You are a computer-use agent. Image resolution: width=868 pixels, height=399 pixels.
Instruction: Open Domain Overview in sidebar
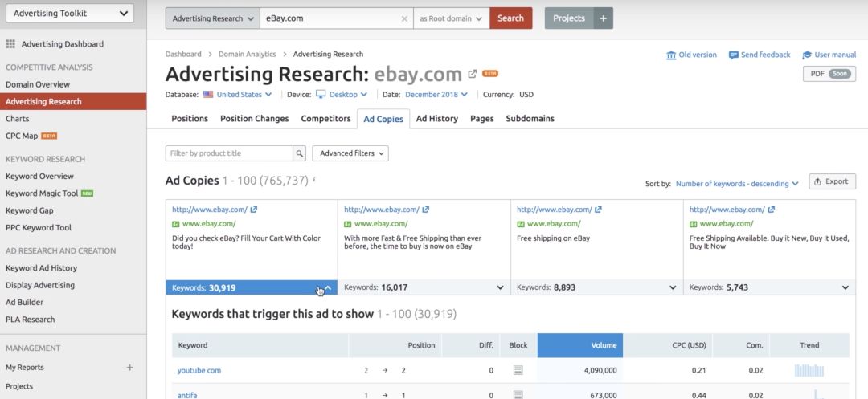click(38, 84)
